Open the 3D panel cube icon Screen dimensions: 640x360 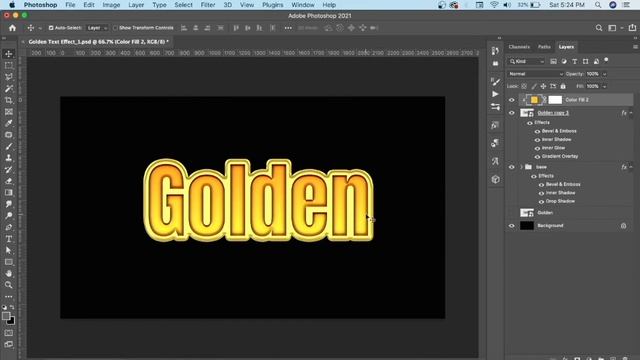[x=496, y=179]
